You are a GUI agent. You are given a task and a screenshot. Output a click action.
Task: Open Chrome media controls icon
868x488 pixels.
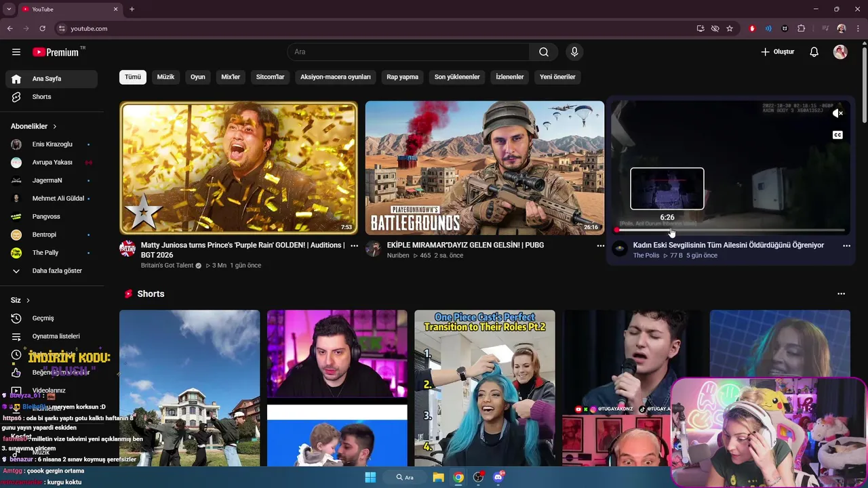coord(825,28)
